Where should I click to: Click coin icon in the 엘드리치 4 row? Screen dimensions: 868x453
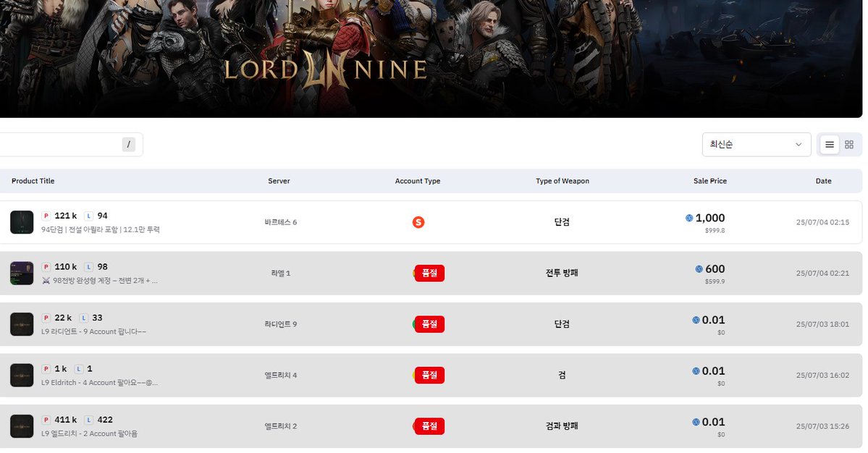[x=696, y=371]
